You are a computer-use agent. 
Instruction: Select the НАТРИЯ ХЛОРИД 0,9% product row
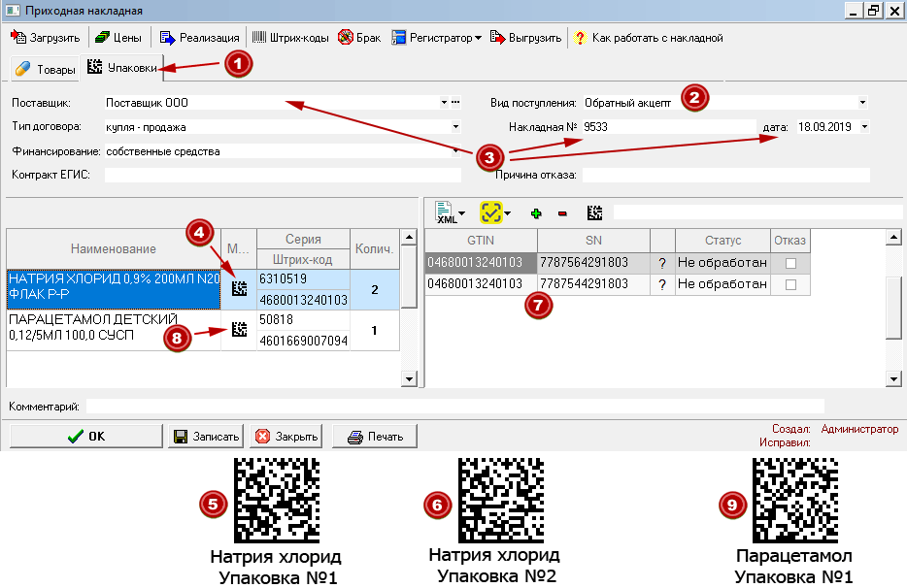114,289
